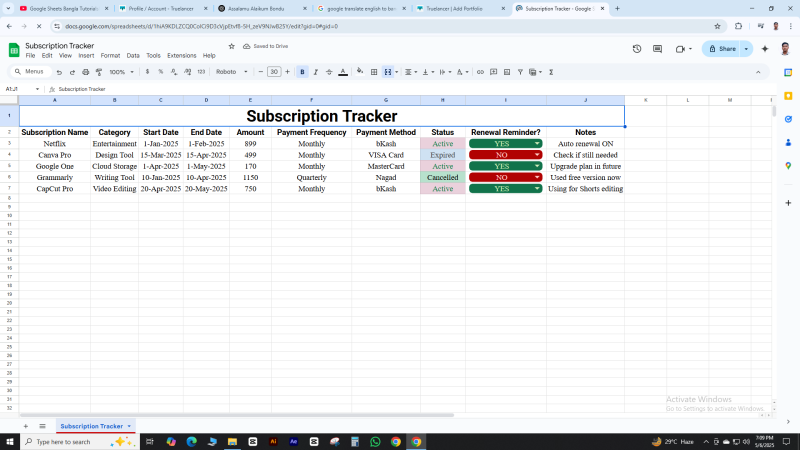Open vertical align dropdown
The image size is (800, 450).
[x=428, y=72]
